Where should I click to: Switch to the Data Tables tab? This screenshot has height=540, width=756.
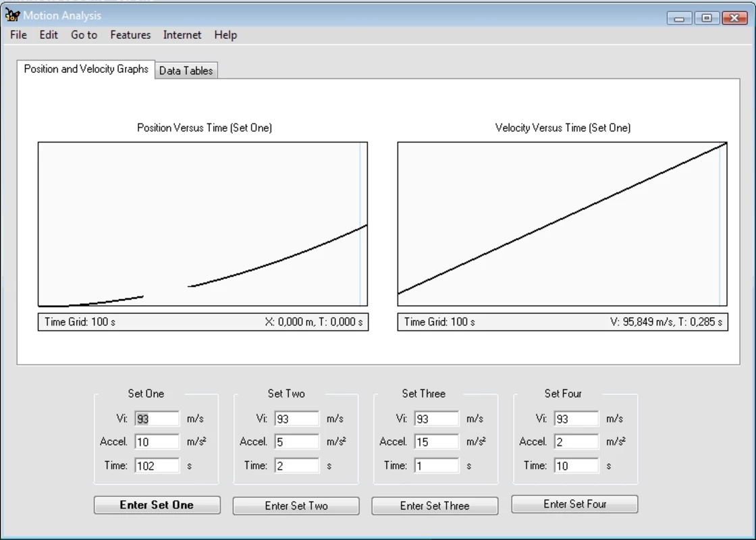[186, 70]
